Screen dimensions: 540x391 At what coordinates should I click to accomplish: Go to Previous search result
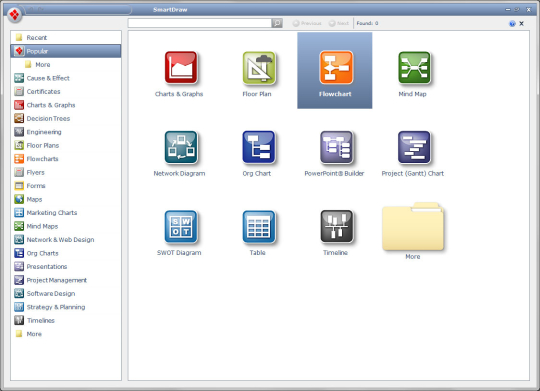click(x=307, y=23)
